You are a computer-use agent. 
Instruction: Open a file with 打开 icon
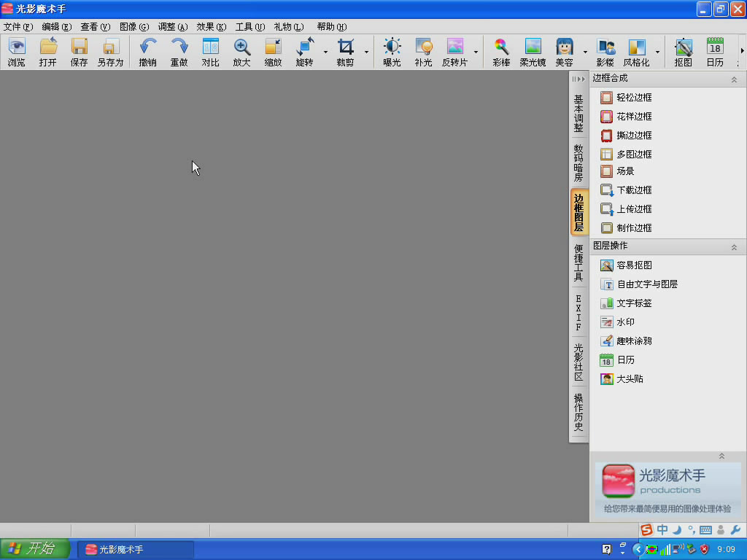point(48,52)
